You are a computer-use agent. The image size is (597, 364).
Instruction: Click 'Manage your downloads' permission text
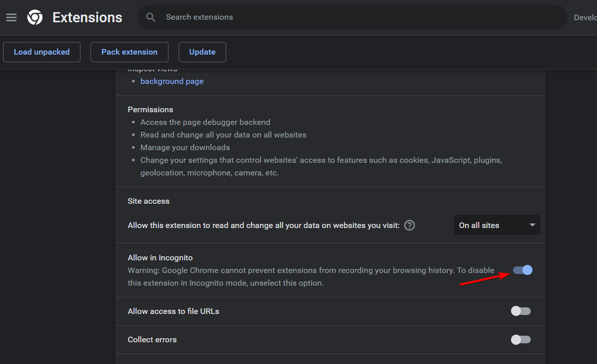[x=185, y=148]
